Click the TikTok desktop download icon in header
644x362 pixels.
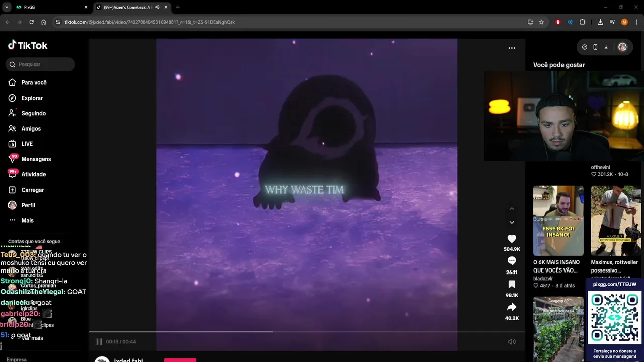606,47
